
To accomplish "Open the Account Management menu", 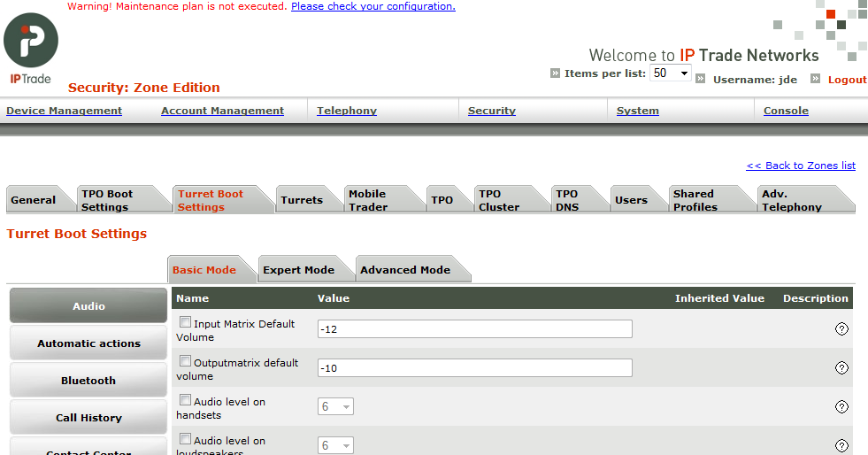I will click(223, 111).
